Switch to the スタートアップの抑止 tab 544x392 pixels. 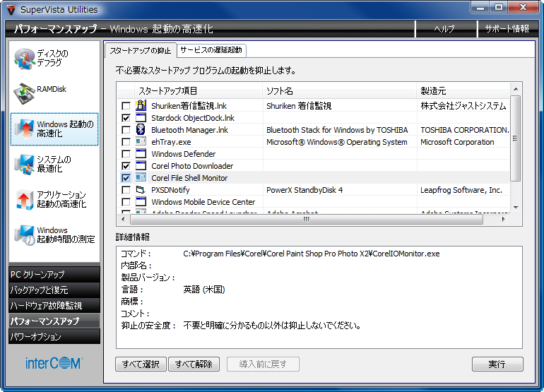click(141, 50)
